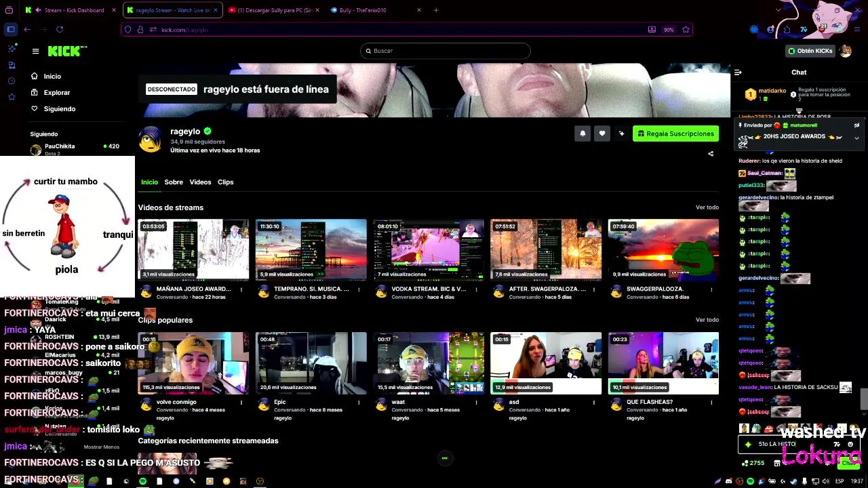Play the 'volve conmigo' clip
Image resolution: width=868 pixels, height=488 pixels.
193,363
